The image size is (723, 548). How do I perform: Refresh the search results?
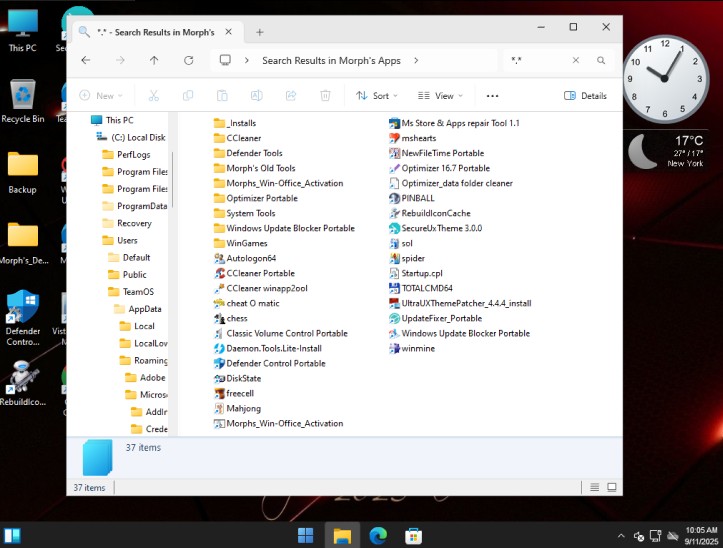point(189,60)
